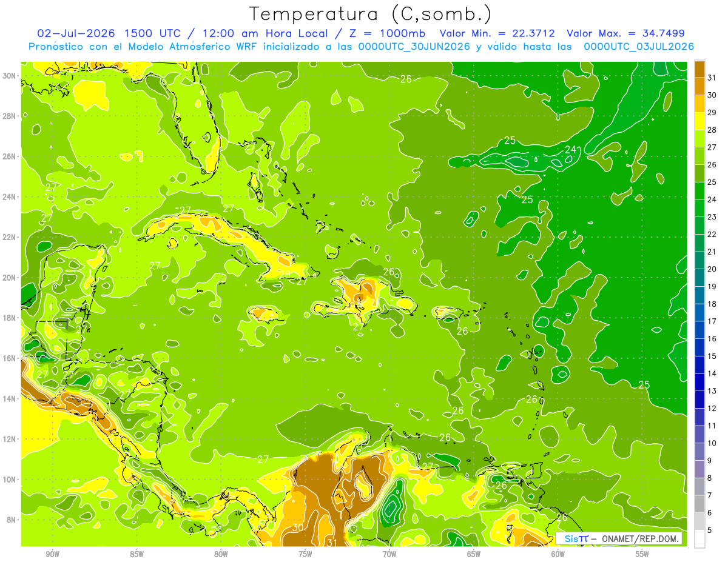The width and height of the screenshot is (728, 562).
Task: Click the '24' contour label on the map
Action: [x=571, y=150]
